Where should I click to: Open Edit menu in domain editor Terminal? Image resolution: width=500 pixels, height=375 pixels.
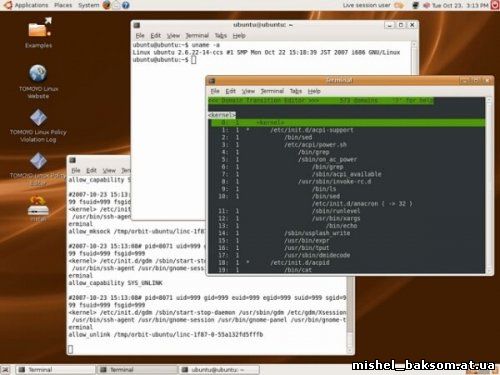230,91
